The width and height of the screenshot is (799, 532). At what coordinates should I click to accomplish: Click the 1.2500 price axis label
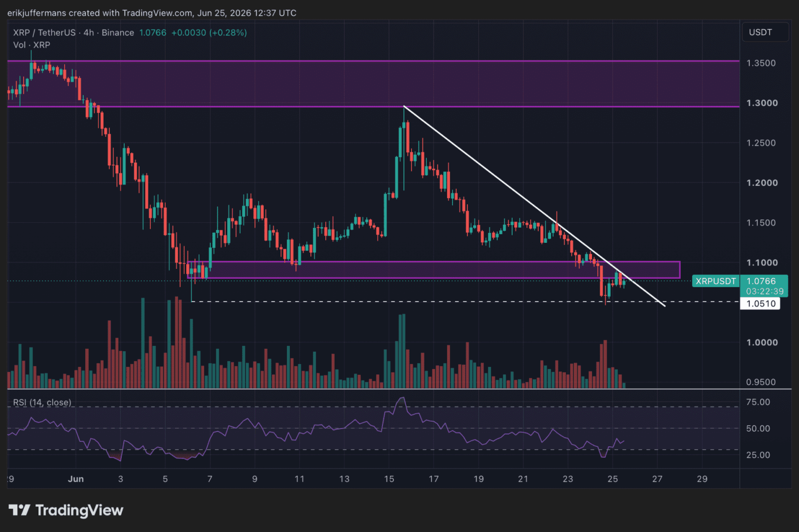pyautogui.click(x=761, y=143)
